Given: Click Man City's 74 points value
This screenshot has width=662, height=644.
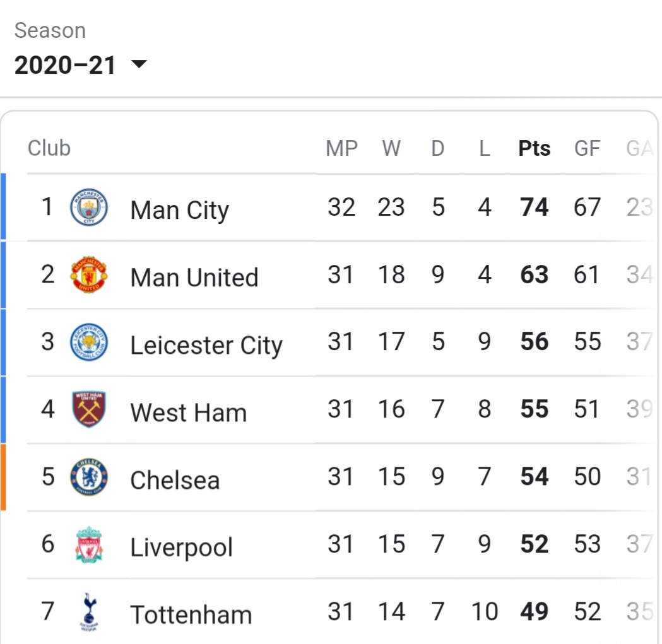Looking at the screenshot, I should tap(534, 207).
